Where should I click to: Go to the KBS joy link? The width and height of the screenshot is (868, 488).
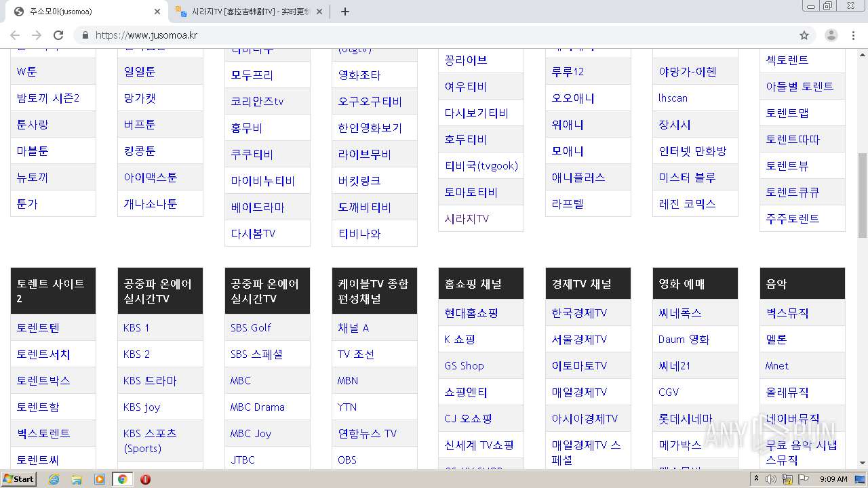click(x=142, y=407)
